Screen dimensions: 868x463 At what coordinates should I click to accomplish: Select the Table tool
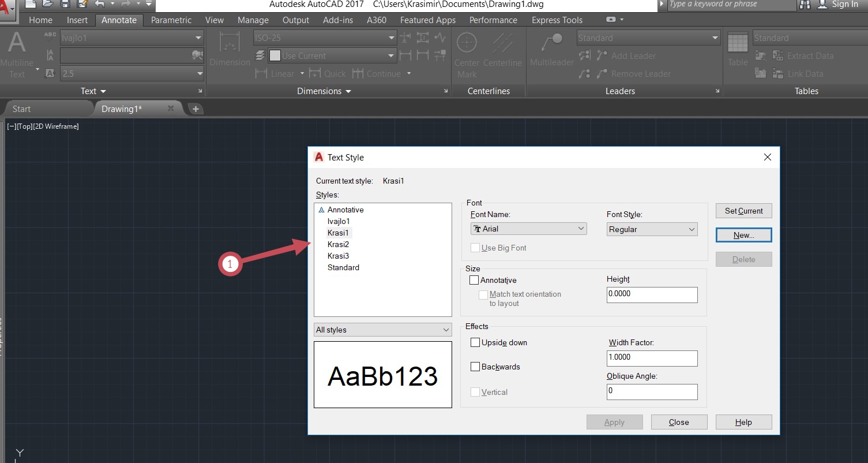coord(738,50)
